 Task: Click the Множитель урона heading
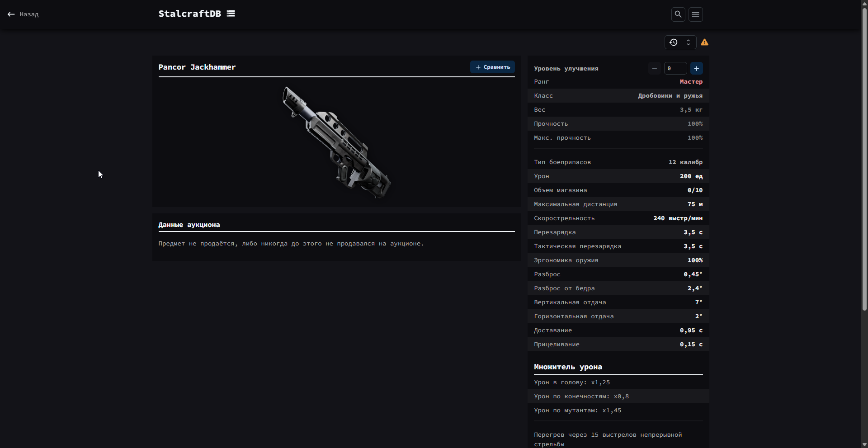coord(568,367)
